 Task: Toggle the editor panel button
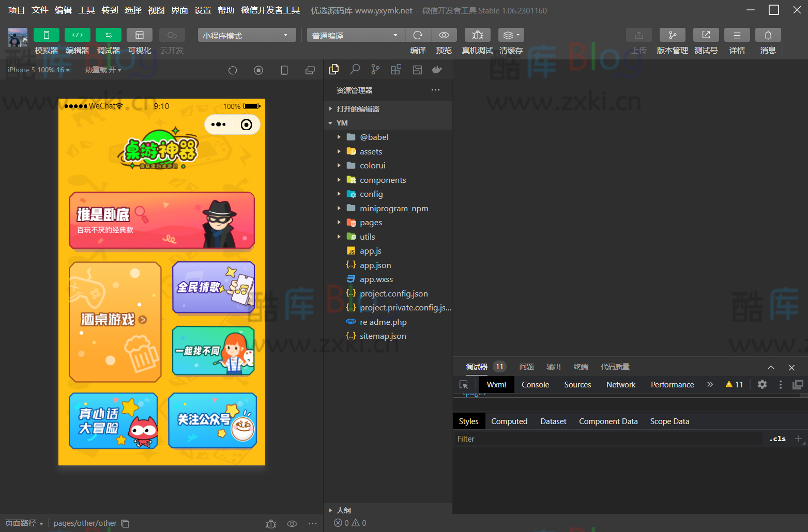coord(78,35)
